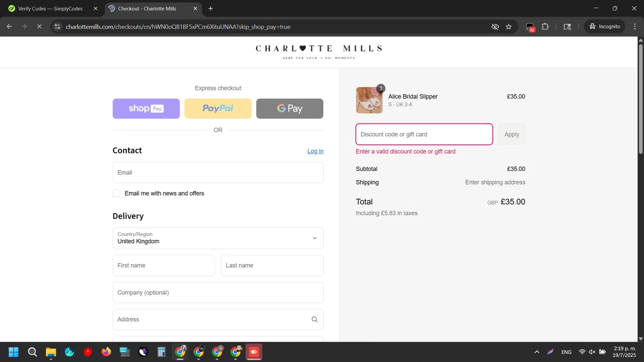Open the first Chrome icon on taskbar
The image size is (644, 362).
coord(180,352)
